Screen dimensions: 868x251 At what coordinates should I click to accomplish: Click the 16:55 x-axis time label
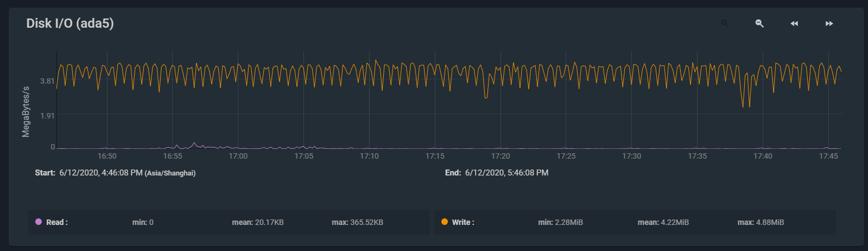(x=173, y=156)
